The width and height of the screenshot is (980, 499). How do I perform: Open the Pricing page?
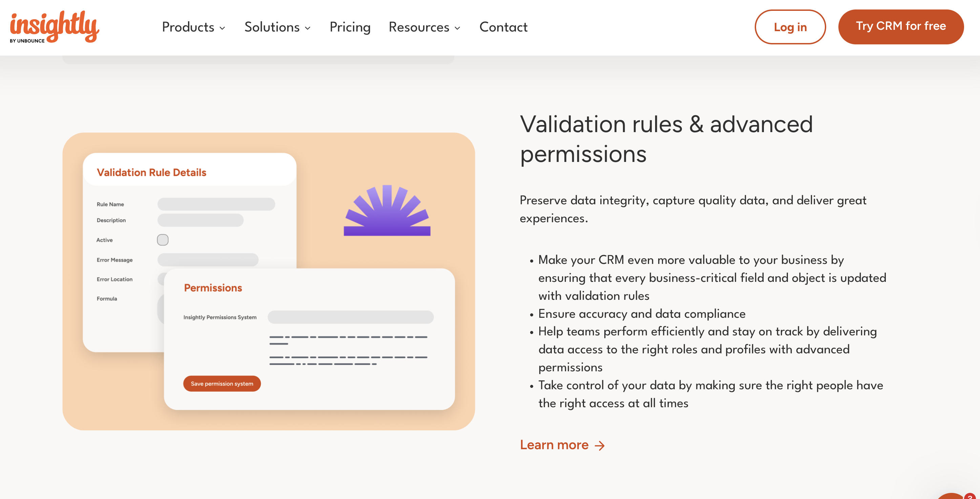(x=350, y=27)
